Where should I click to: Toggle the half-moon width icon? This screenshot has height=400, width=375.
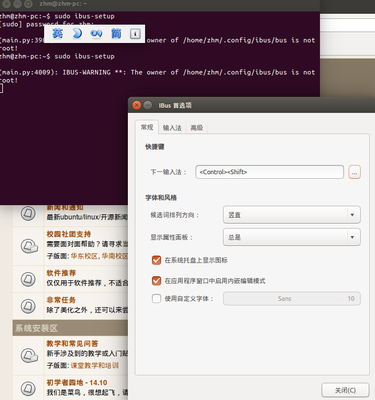(x=77, y=33)
